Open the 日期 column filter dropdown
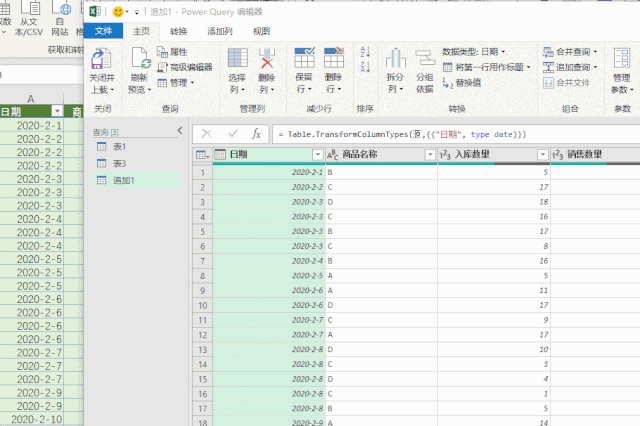640x426 pixels. click(x=318, y=155)
